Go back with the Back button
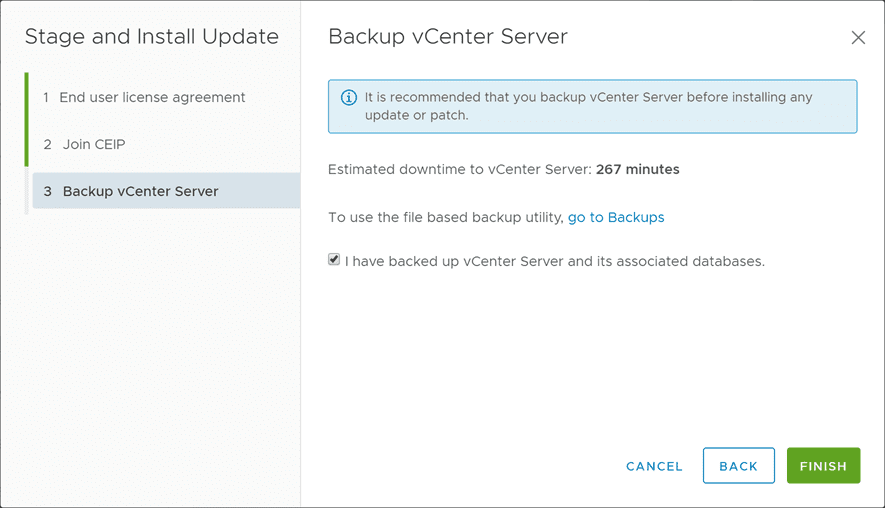 click(738, 466)
